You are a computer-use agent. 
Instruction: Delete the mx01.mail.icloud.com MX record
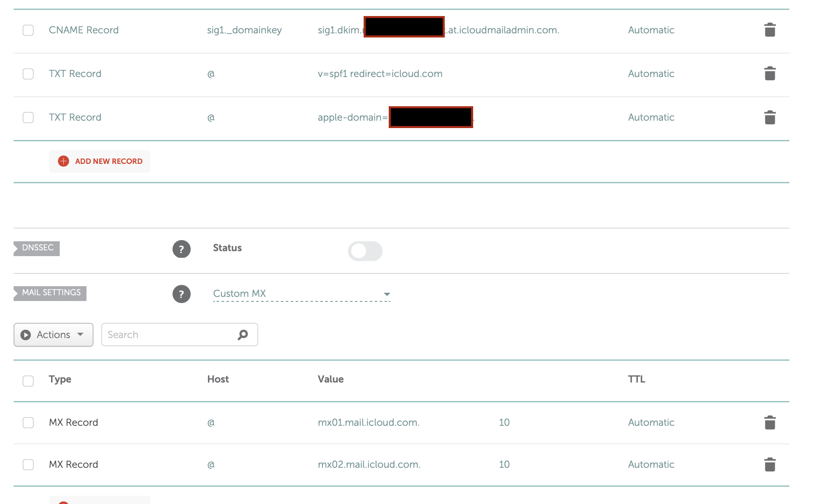(769, 422)
